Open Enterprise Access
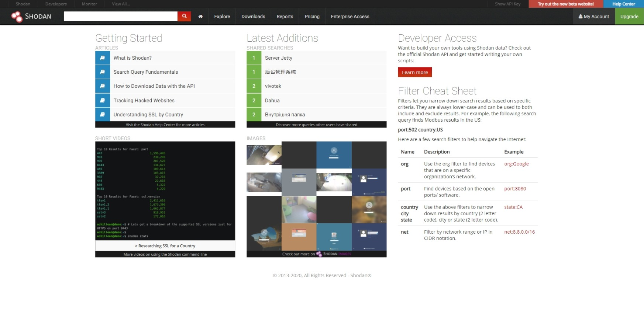644x314 pixels. pyautogui.click(x=350, y=17)
